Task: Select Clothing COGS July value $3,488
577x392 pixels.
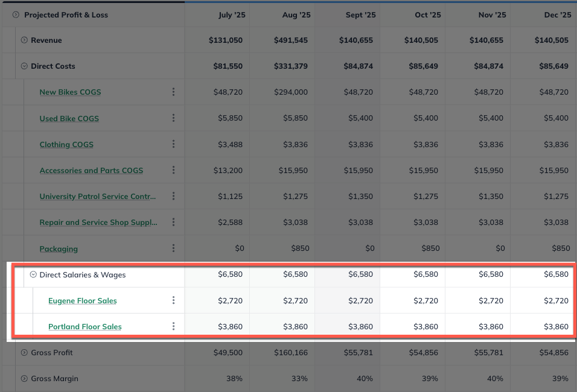Action: tap(230, 145)
